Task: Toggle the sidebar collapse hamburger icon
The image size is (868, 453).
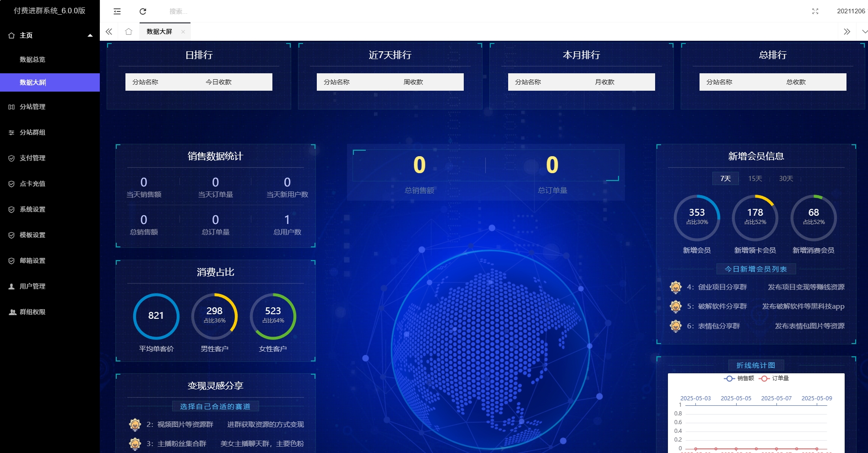Action: 117,11
